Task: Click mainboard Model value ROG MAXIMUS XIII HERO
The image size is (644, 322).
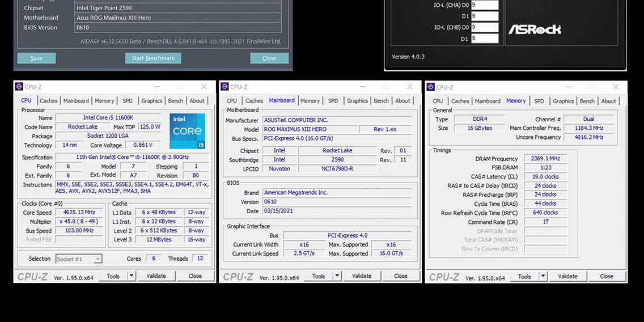Action: pyautogui.click(x=310, y=129)
